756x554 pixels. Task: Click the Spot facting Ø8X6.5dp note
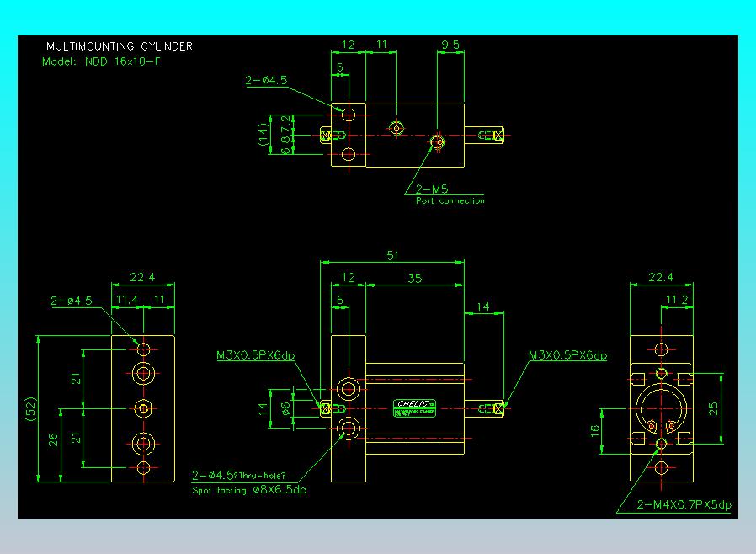point(249,490)
